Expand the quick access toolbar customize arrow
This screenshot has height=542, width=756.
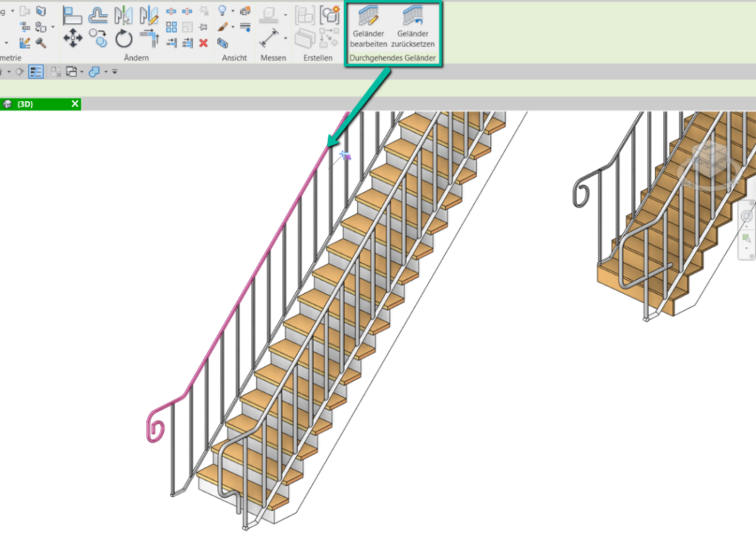(115, 72)
